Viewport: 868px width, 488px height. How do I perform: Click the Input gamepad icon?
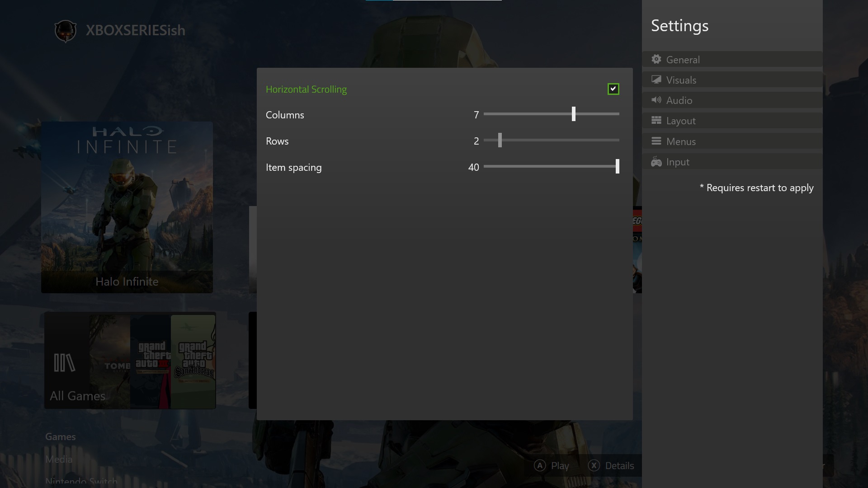(656, 162)
